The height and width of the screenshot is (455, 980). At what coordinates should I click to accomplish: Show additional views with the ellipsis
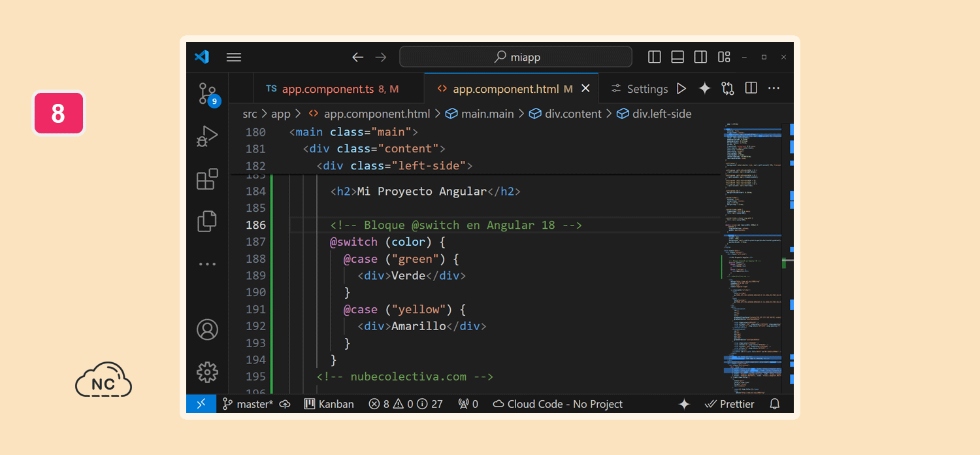click(207, 264)
